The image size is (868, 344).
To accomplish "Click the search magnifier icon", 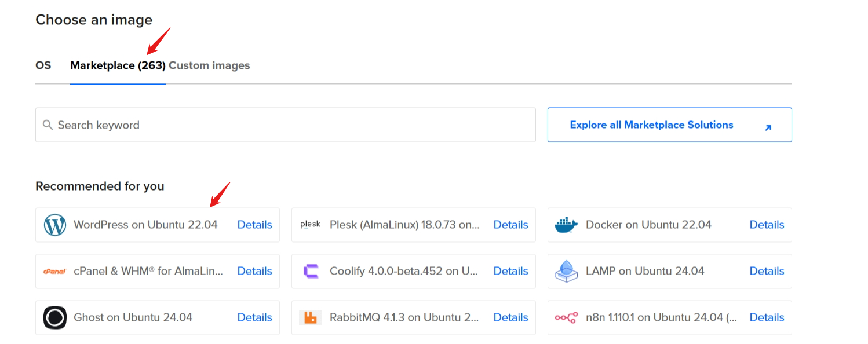I will click(x=48, y=125).
